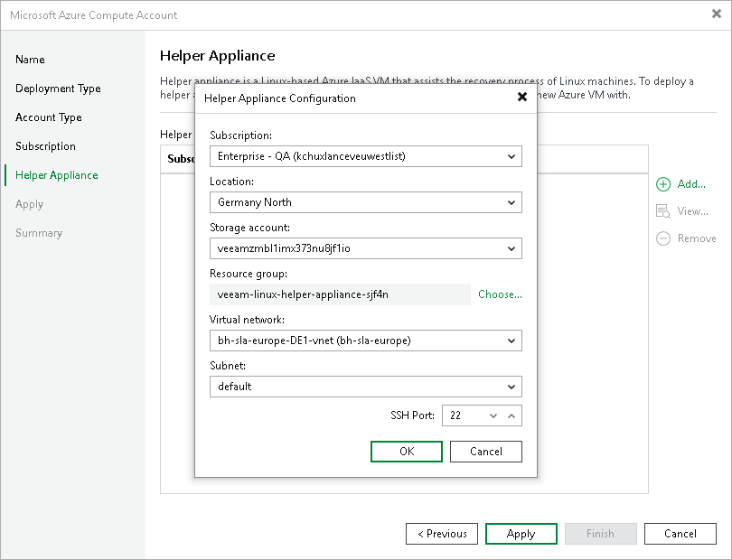This screenshot has height=560, width=732.
Task: Click the 'Virtual network:' label
Action: (247, 320)
